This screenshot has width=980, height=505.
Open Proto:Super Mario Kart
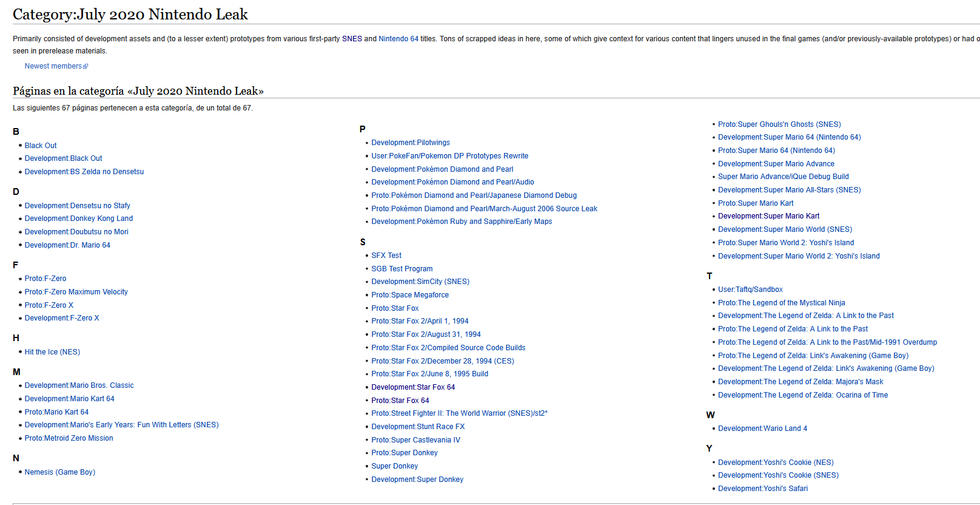(756, 203)
